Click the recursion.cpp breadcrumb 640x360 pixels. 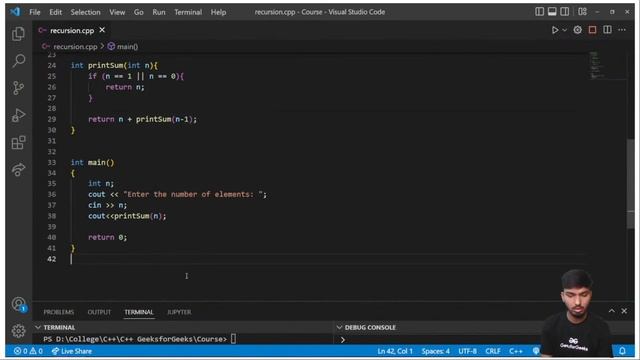75,47
